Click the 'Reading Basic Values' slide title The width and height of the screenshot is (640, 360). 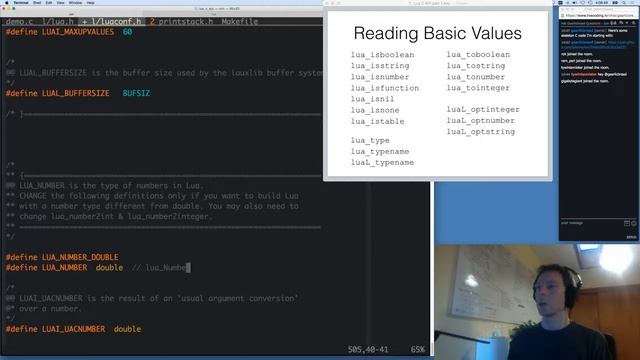[438, 33]
